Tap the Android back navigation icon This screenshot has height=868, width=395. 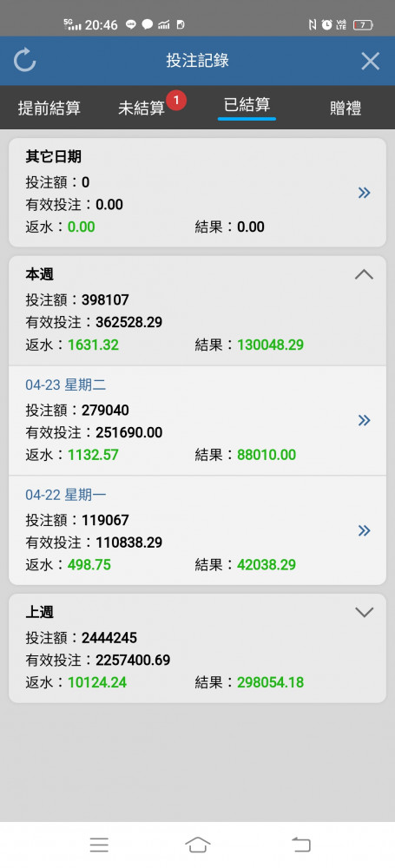[x=301, y=845]
